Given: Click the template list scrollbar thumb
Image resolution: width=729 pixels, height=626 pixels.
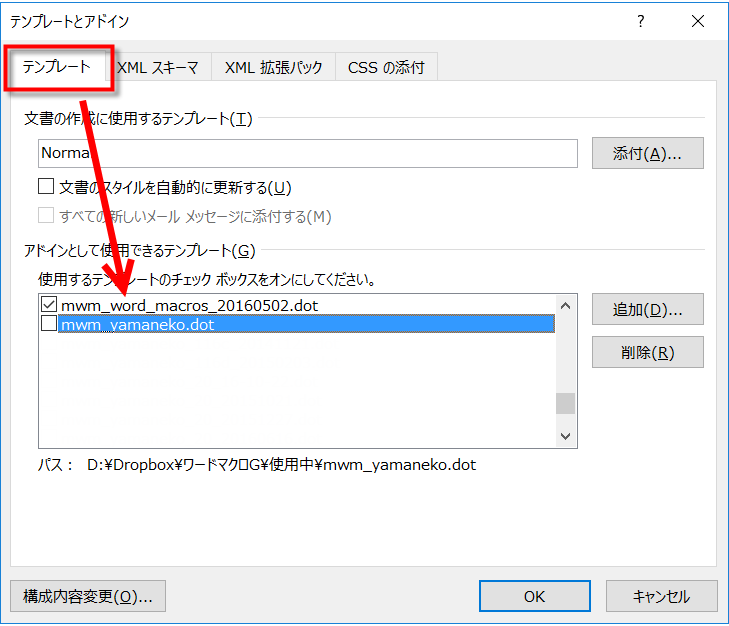Looking at the screenshot, I should [566, 403].
